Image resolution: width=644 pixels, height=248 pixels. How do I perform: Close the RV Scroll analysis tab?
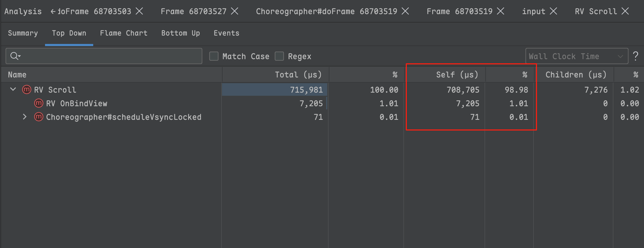pyautogui.click(x=625, y=11)
